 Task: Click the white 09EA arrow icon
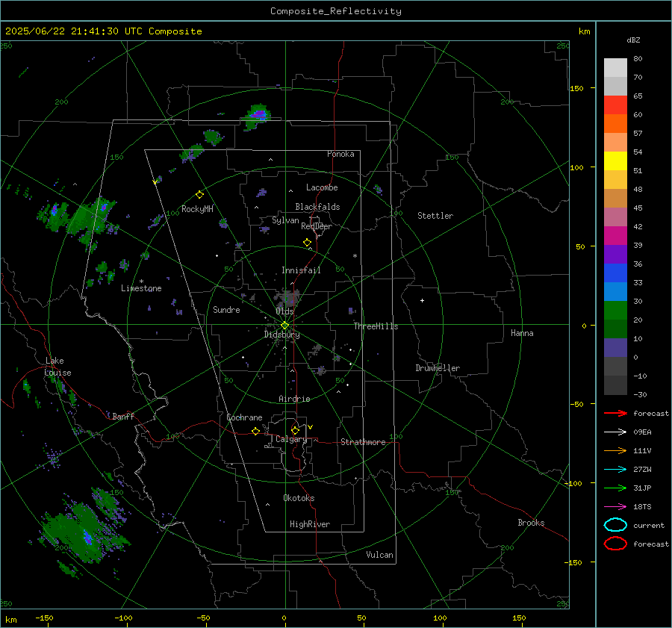click(615, 432)
